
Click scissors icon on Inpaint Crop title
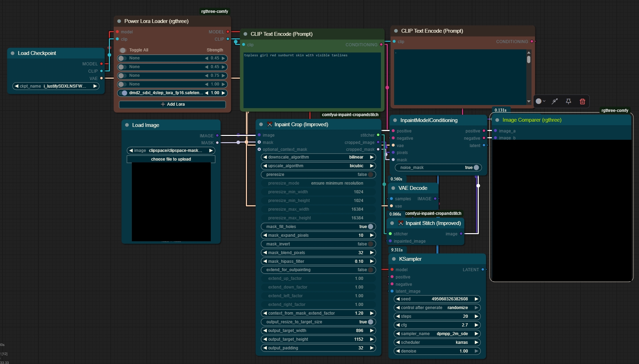tap(270, 124)
